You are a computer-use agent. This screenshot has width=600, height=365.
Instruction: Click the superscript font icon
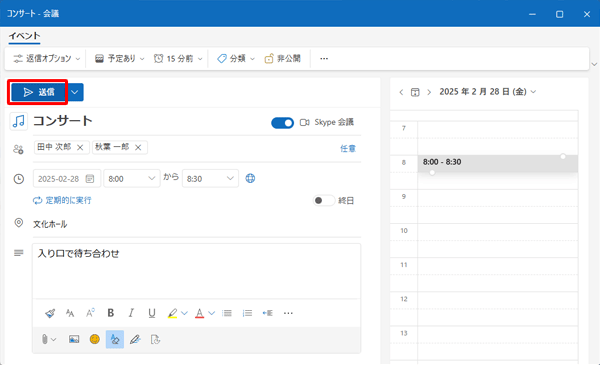tap(90, 313)
